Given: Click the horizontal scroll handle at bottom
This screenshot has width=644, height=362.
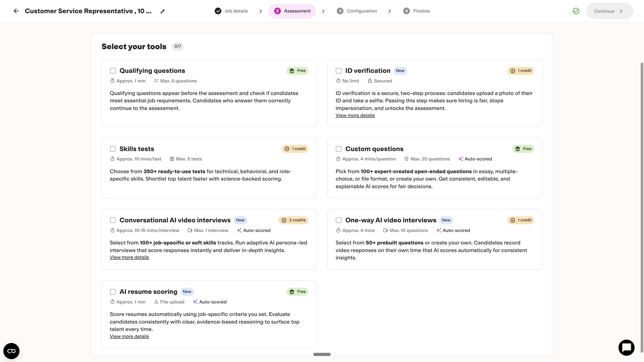Looking at the screenshot, I should coord(322,354).
